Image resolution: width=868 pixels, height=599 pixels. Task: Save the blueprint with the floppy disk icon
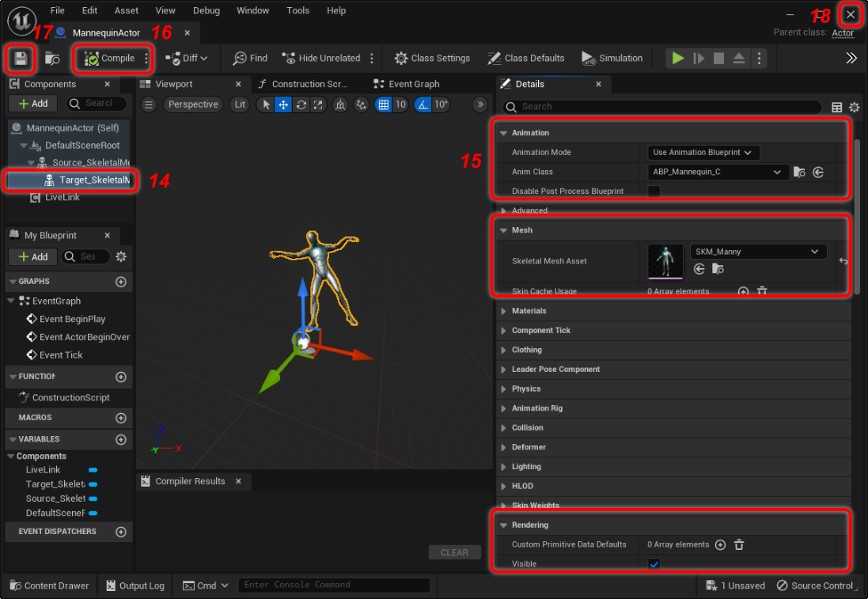[x=21, y=59]
